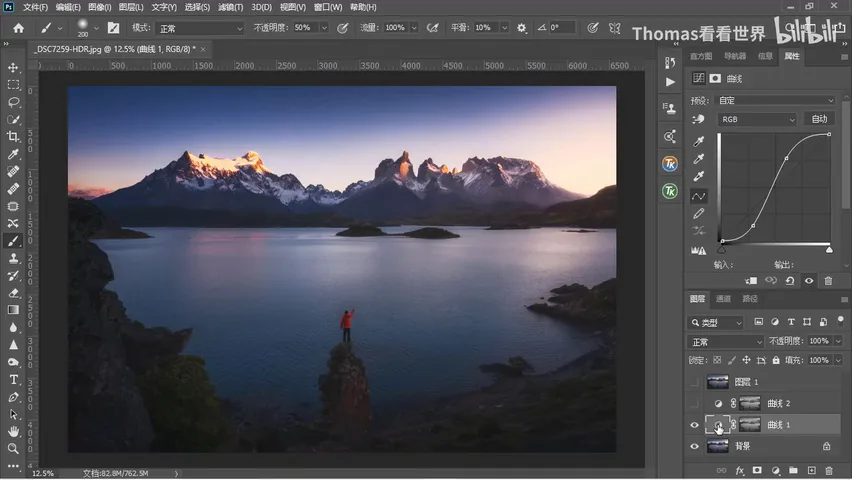Switch to the 路径 tab
The image size is (852, 480).
pos(750,299)
